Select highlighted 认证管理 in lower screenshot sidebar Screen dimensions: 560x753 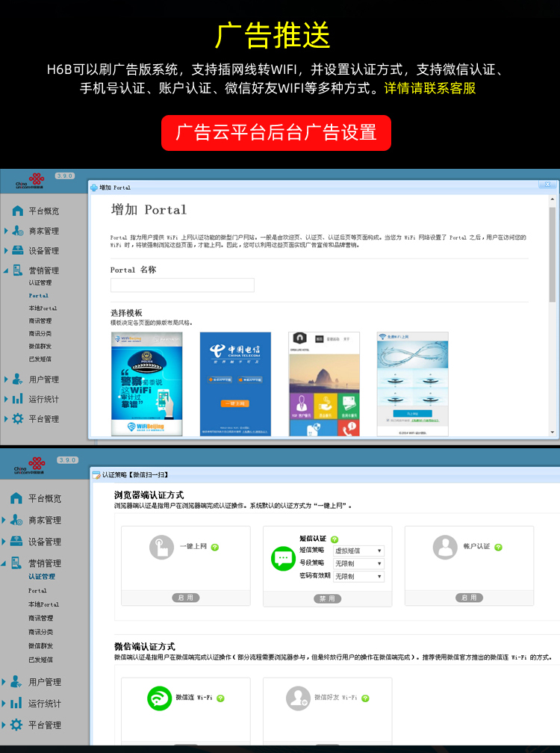[x=42, y=576]
